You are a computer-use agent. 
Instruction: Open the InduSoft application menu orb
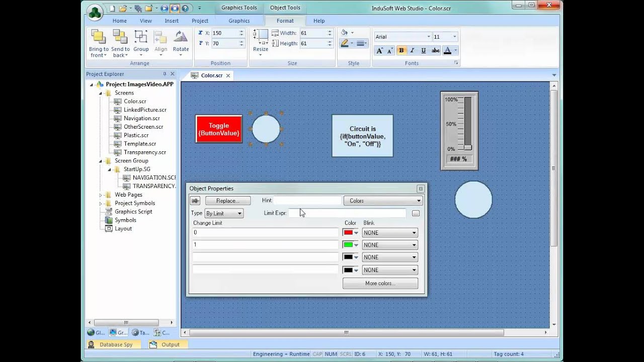tap(95, 13)
